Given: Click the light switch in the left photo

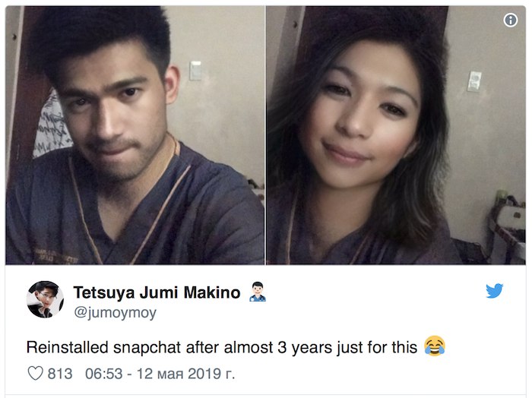Looking at the screenshot, I should coord(195,71).
